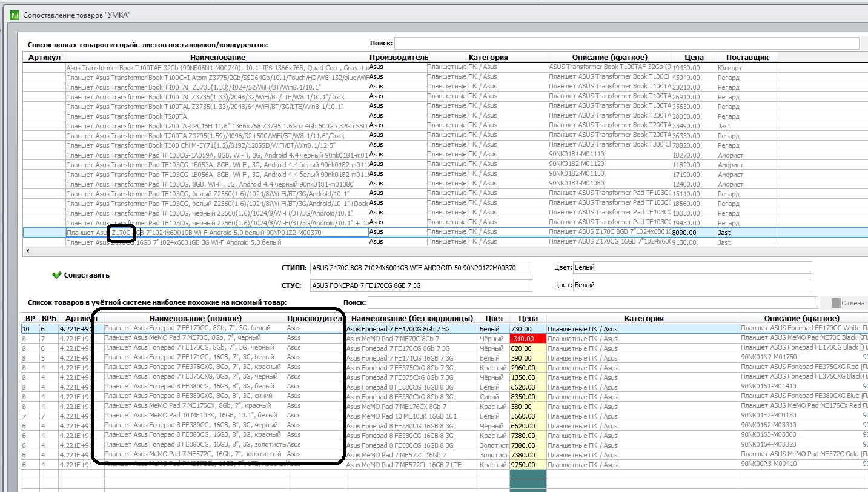
Task: Click the top list's Описание (краткое) header
Action: (609, 57)
